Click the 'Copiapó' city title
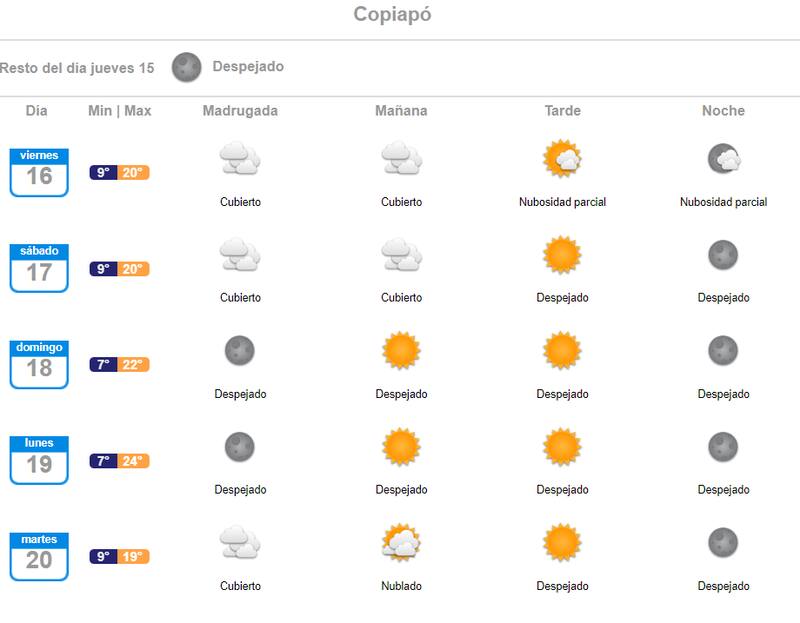Image resolution: width=800 pixels, height=623 pixels. click(x=392, y=15)
